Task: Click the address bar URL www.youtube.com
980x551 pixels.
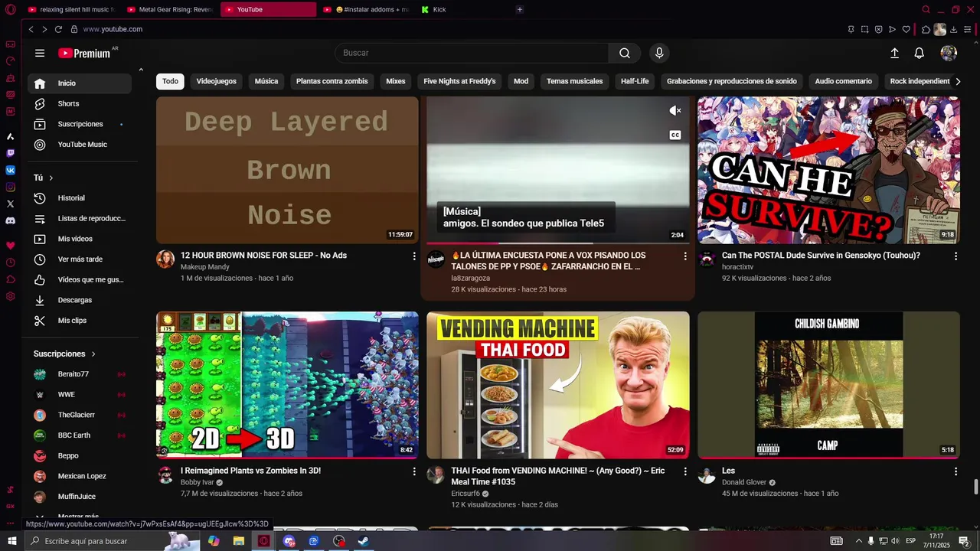Action: click(113, 29)
